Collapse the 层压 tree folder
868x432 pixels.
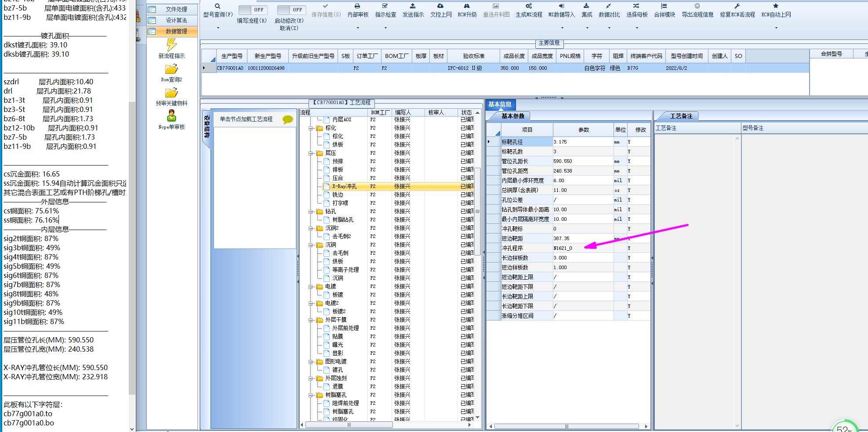pyautogui.click(x=311, y=153)
